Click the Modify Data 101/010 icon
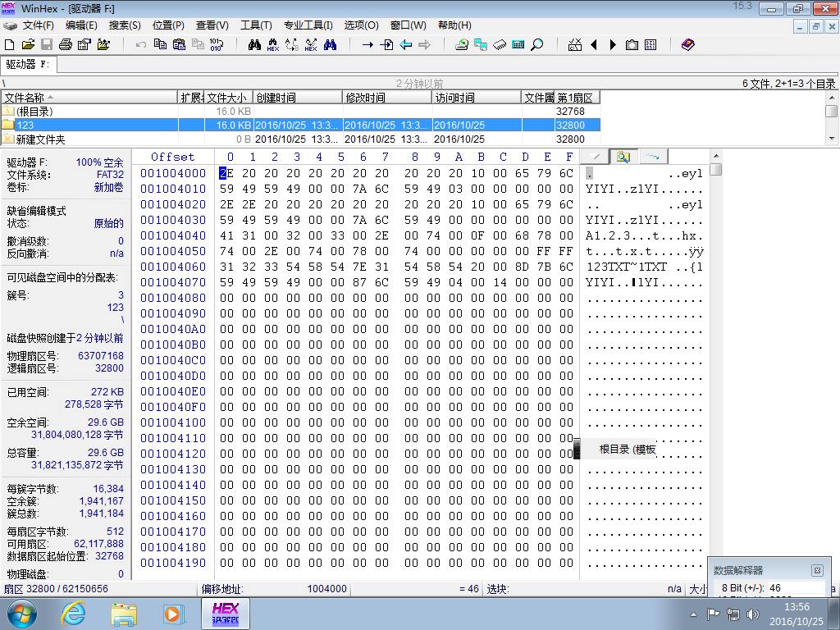The height and width of the screenshot is (630, 840). pos(217,44)
